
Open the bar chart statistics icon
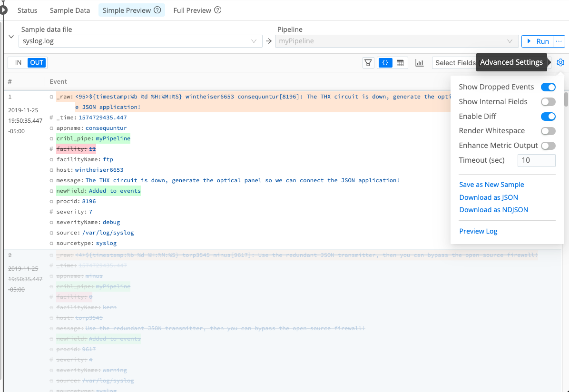pos(420,63)
